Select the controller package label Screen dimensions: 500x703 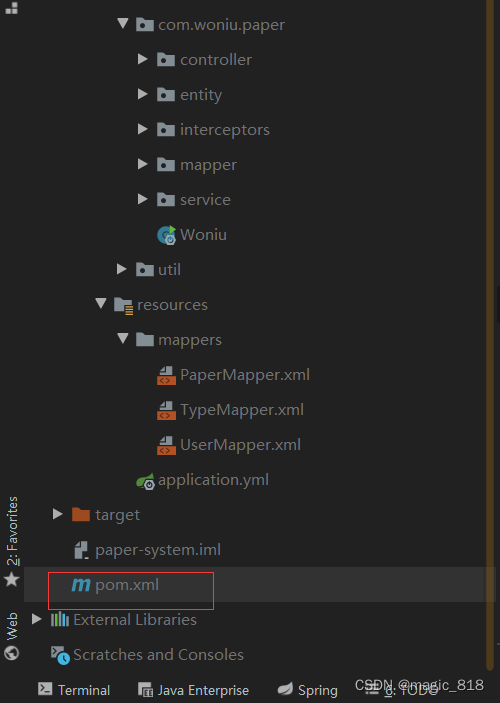216,60
